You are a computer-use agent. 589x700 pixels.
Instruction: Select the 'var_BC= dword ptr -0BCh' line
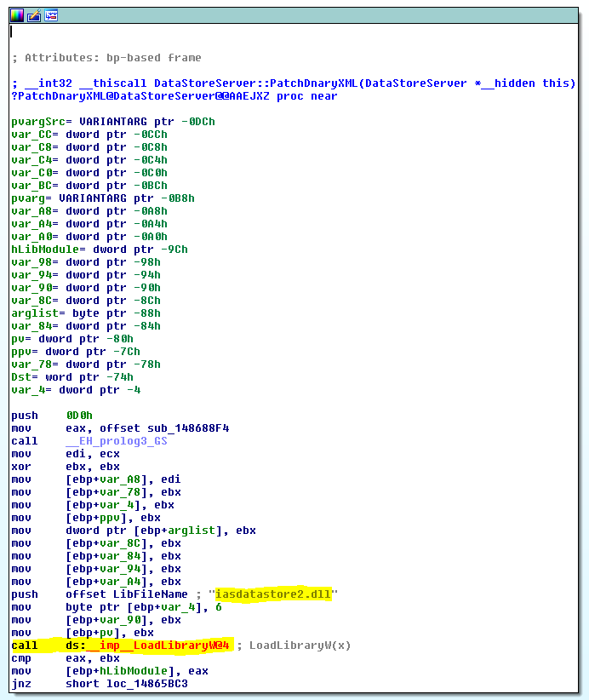[89, 186]
